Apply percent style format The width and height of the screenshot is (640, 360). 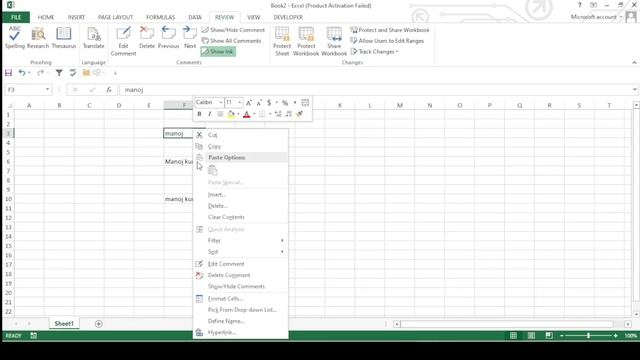tap(285, 102)
